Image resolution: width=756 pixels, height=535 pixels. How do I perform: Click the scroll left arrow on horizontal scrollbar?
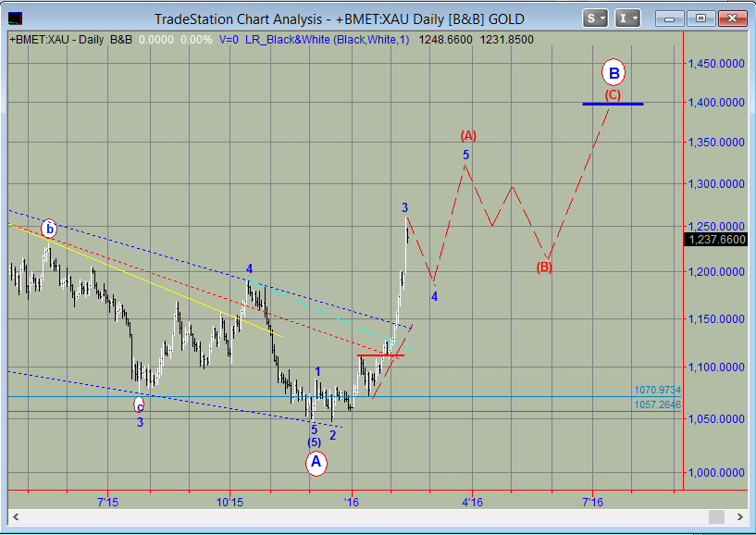(16, 517)
